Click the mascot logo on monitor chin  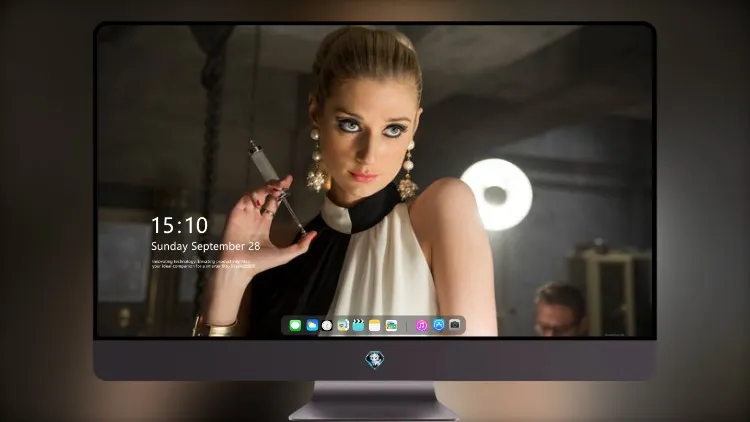coord(375,359)
